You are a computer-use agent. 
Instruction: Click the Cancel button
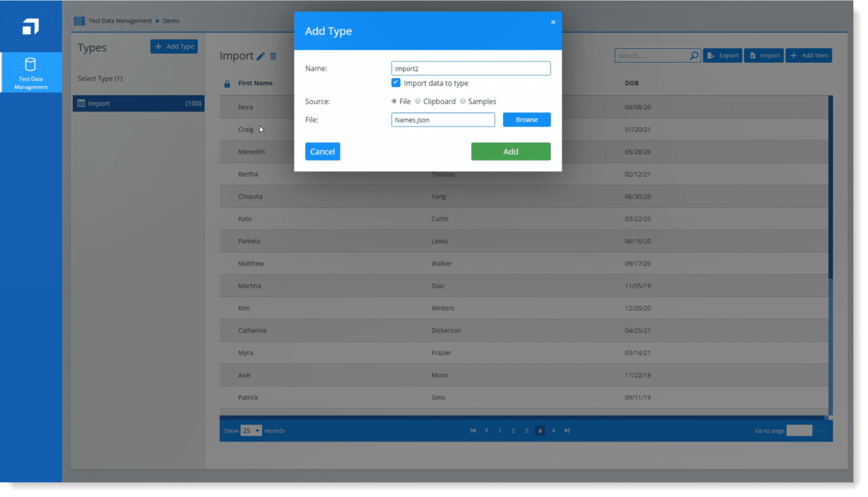click(x=322, y=151)
